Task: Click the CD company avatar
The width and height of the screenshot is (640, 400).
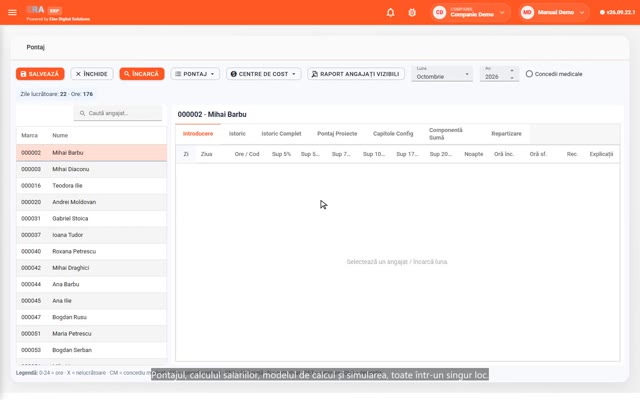Action: 440,12
